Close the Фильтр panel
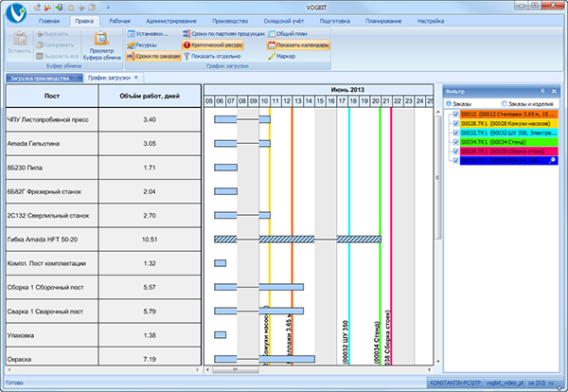 pyautogui.click(x=554, y=91)
